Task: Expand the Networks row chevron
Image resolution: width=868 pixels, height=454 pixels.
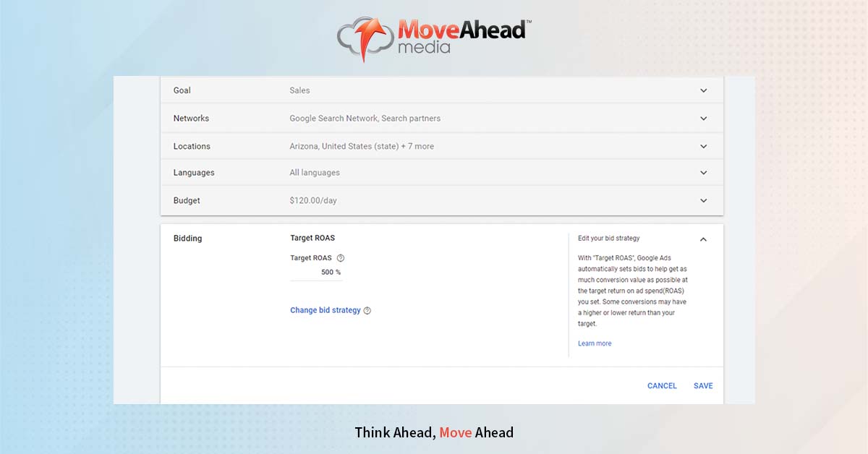Action: (703, 119)
